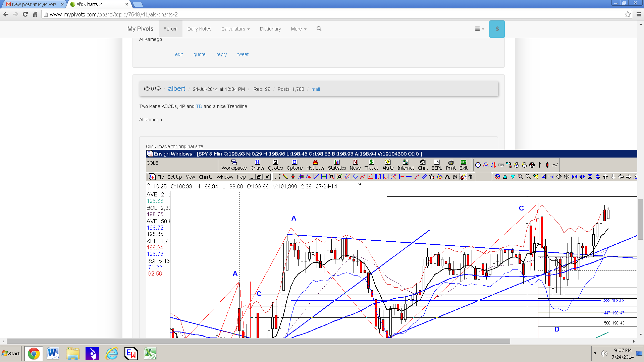The image size is (644, 362).
Task: Go to browser home page
Action: (x=35, y=14)
